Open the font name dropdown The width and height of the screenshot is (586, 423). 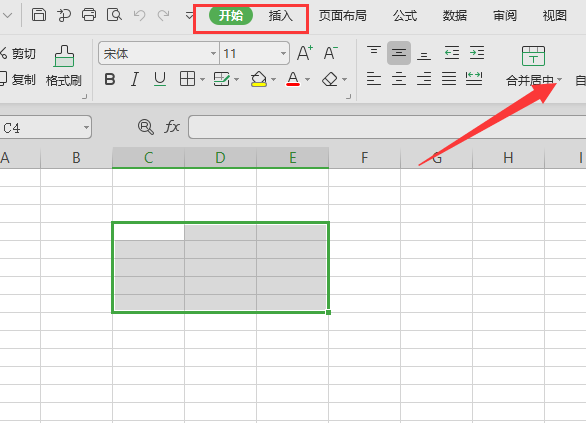point(213,53)
